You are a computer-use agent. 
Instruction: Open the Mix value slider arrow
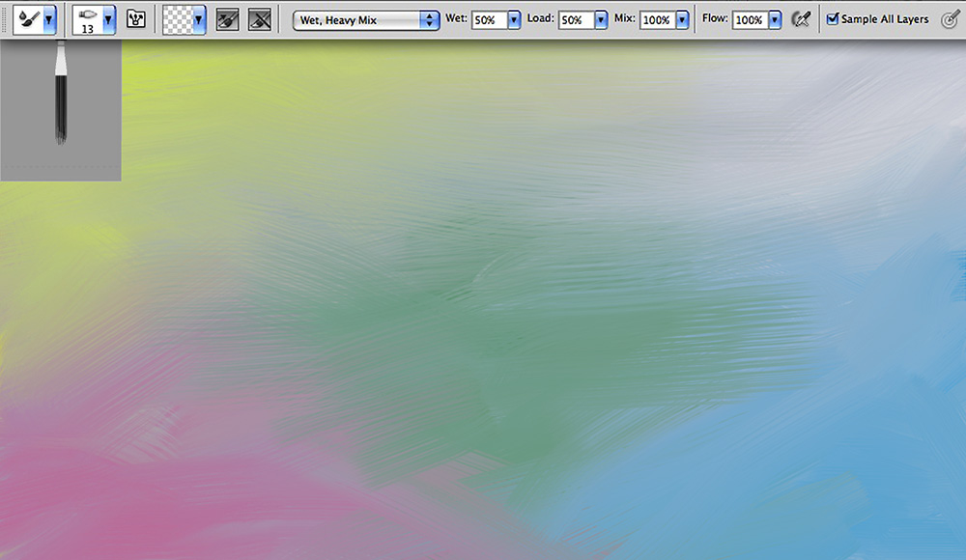682,20
